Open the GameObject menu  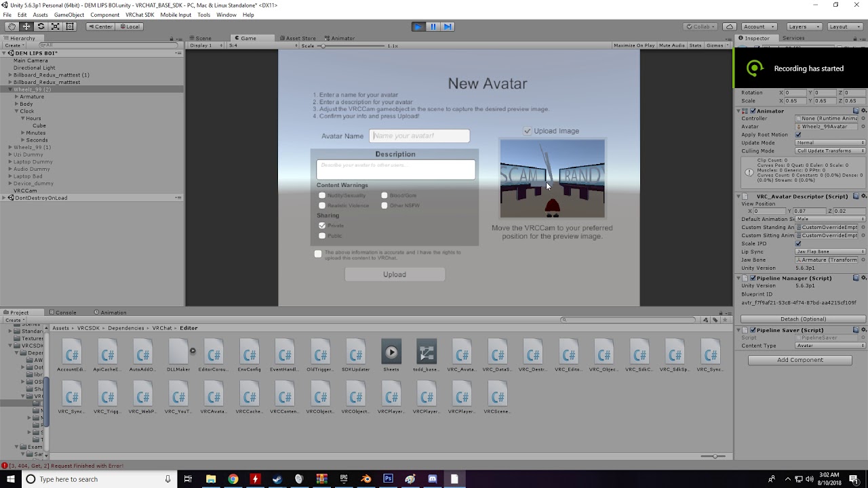pyautogui.click(x=69, y=15)
